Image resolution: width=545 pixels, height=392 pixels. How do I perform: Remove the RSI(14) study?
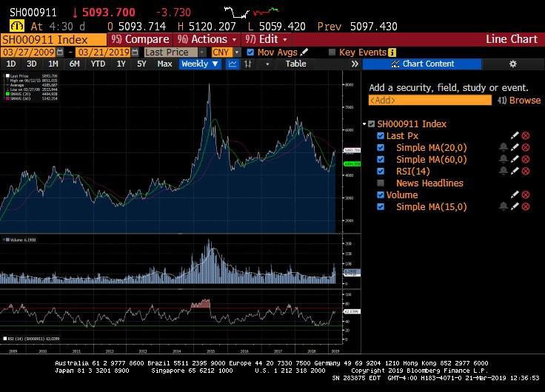click(526, 171)
